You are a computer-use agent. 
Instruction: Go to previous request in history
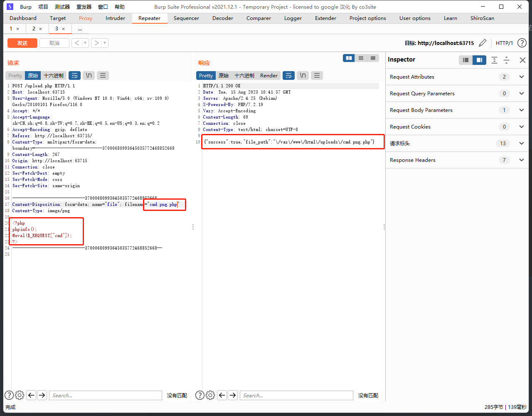[x=77, y=43]
